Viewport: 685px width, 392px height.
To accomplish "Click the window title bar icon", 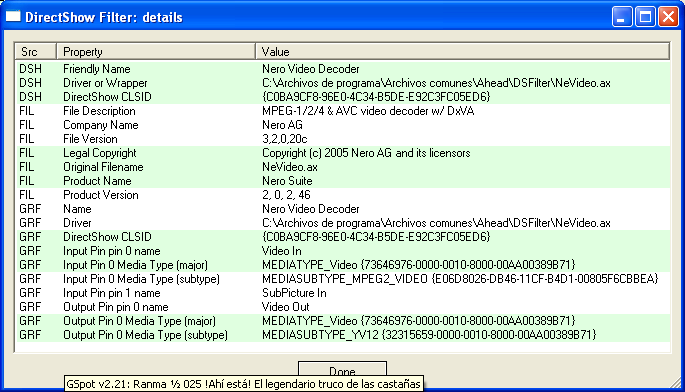I will point(13,16).
